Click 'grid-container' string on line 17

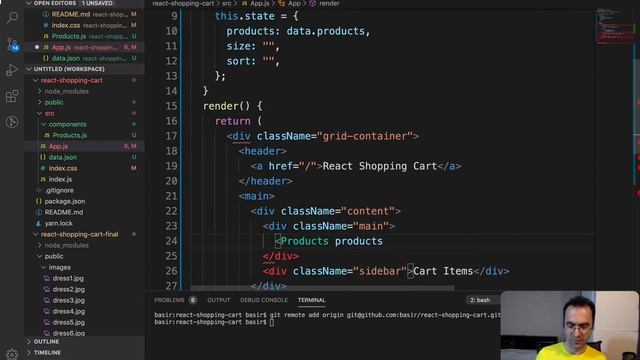[x=368, y=136]
